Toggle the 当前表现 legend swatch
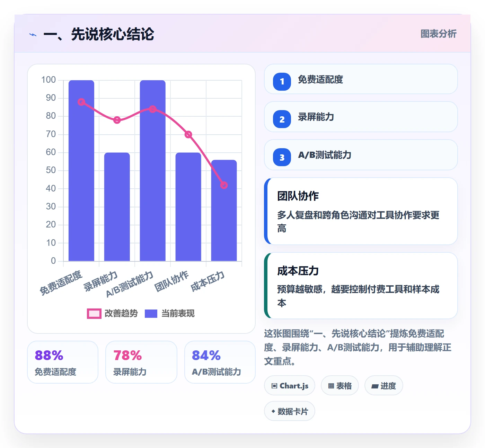 pyautogui.click(x=151, y=314)
